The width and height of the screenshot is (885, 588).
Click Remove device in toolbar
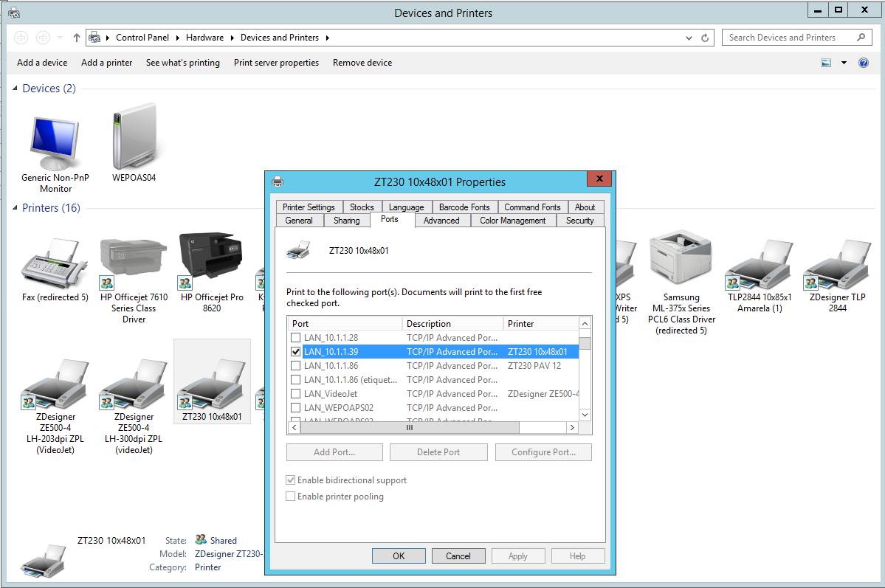pyautogui.click(x=362, y=63)
